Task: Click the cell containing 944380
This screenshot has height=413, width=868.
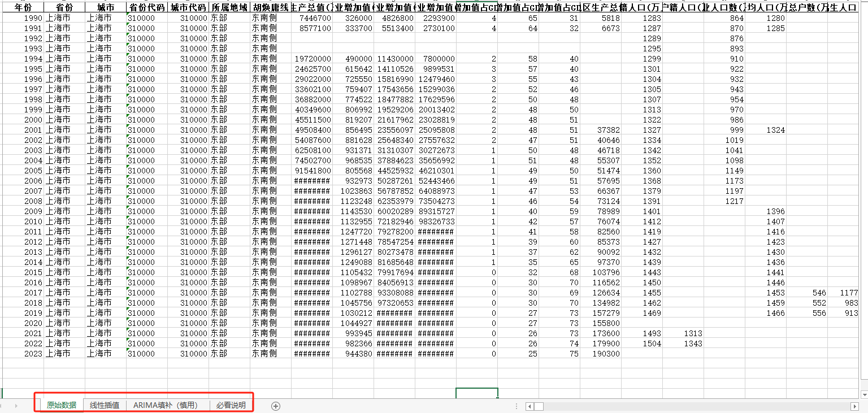Action: [x=353, y=354]
